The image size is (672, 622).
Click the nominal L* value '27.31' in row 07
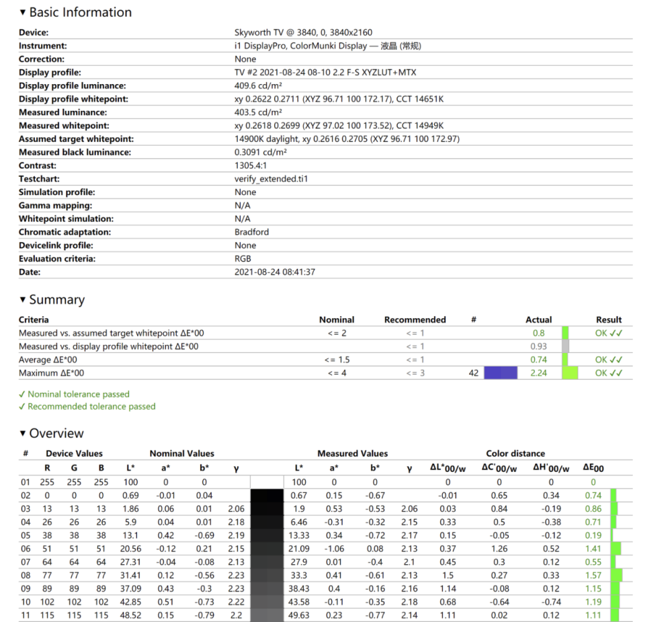(x=130, y=562)
